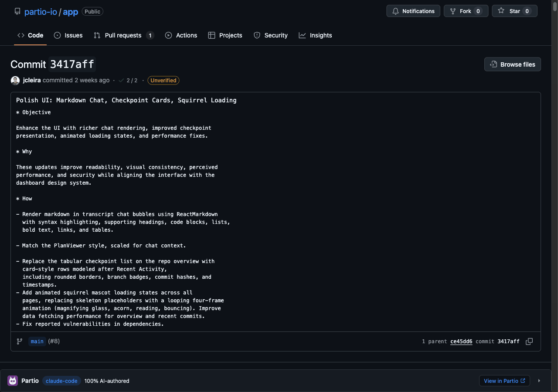Click the Security shield icon

(257, 35)
